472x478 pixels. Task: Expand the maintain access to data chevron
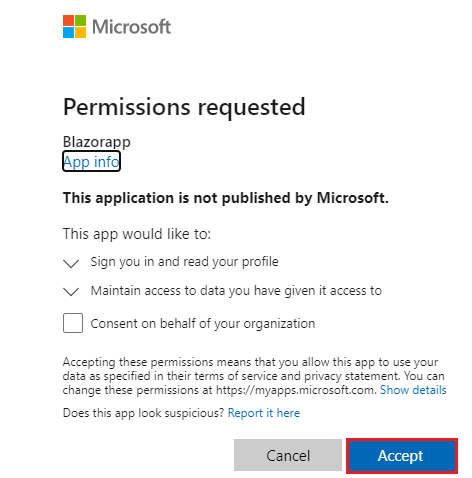pyautogui.click(x=71, y=292)
